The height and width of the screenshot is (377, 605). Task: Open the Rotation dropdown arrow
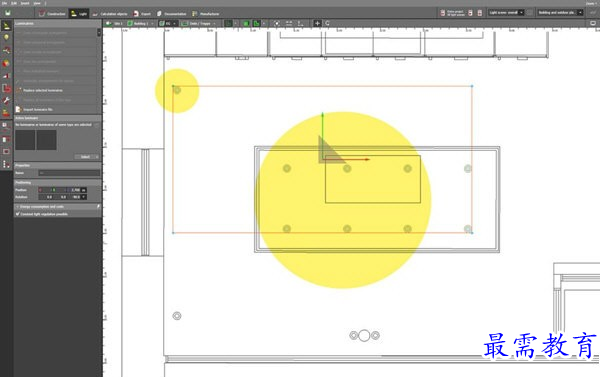84,197
